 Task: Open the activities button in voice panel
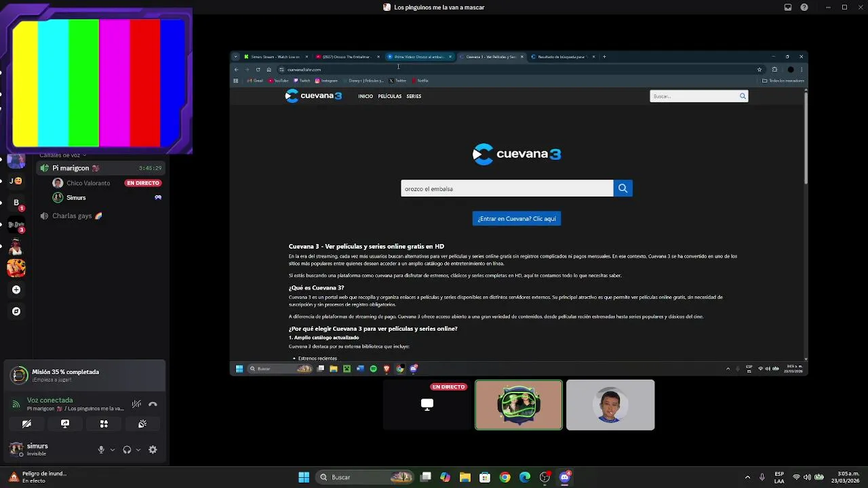104,424
